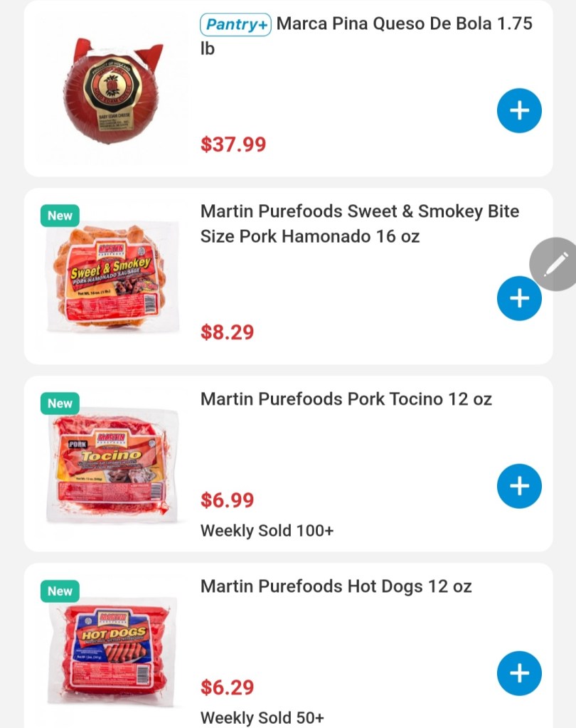
Task: Open Martin Purefoods Sweet & Smokey Hamonado title
Action: tap(359, 223)
